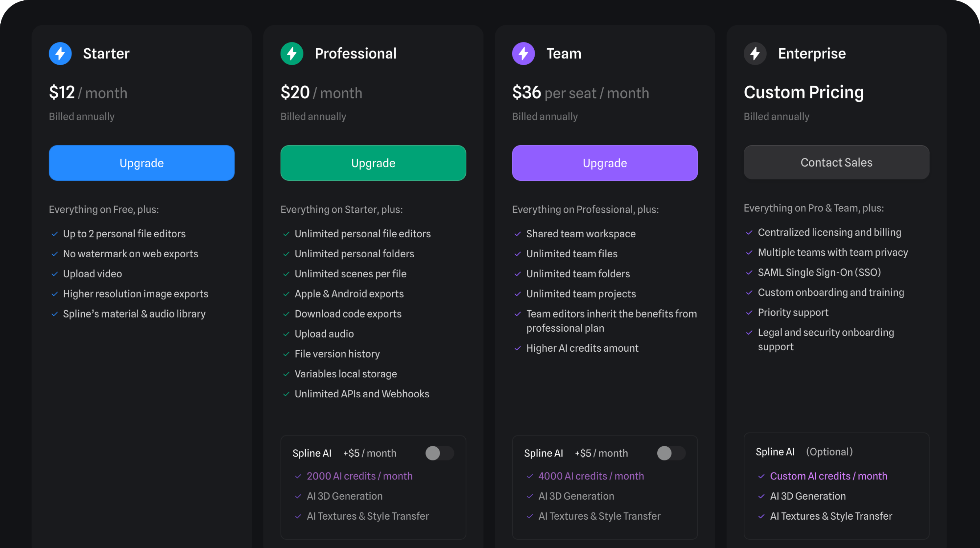Select the Custom Pricing heading

point(804,92)
